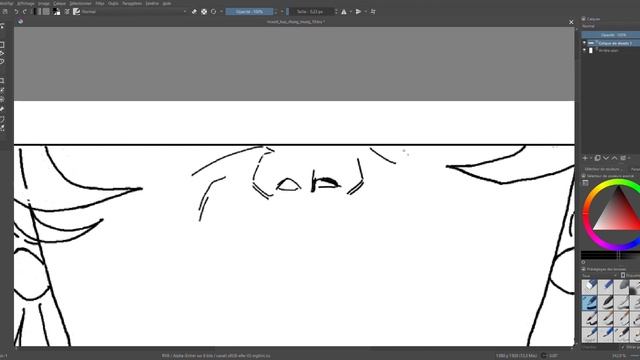Click the brush Taille size slider
640x360 pixels.
click(310, 12)
